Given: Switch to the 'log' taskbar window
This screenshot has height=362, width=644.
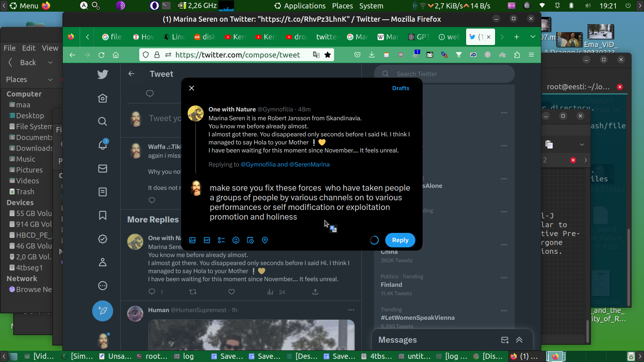Looking at the screenshot, I should 184,356.
